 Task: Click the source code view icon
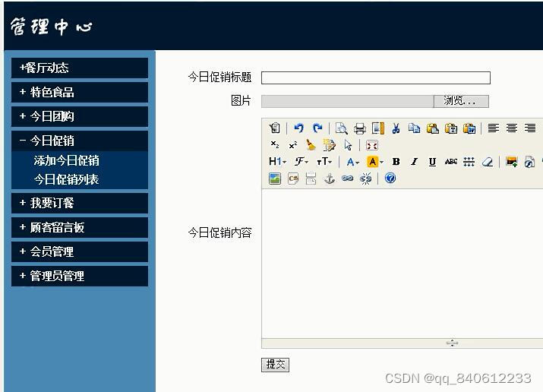pyautogui.click(x=275, y=128)
